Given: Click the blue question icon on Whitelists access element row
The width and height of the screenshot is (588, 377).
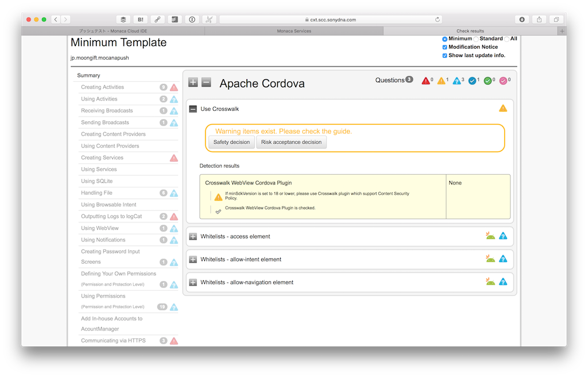Looking at the screenshot, I should pyautogui.click(x=503, y=236).
